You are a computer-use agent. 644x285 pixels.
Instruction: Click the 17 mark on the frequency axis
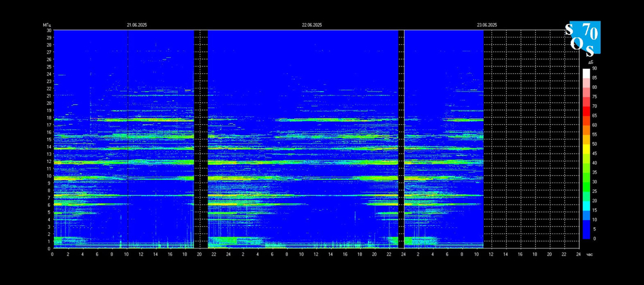pyautogui.click(x=49, y=125)
